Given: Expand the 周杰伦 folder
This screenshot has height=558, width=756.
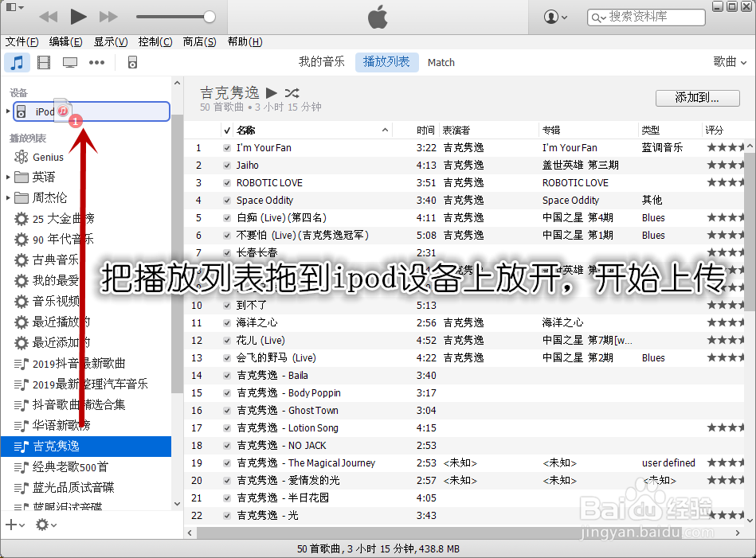Looking at the screenshot, I should (x=8, y=197).
